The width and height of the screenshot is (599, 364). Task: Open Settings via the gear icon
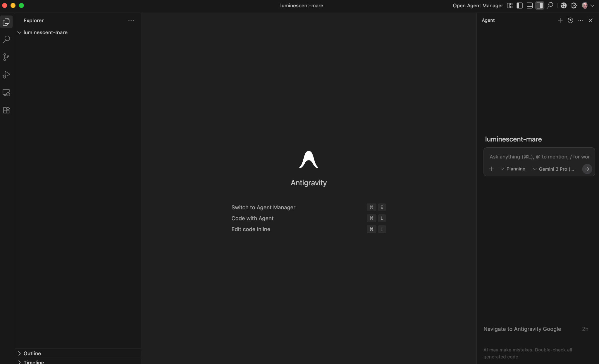(573, 6)
